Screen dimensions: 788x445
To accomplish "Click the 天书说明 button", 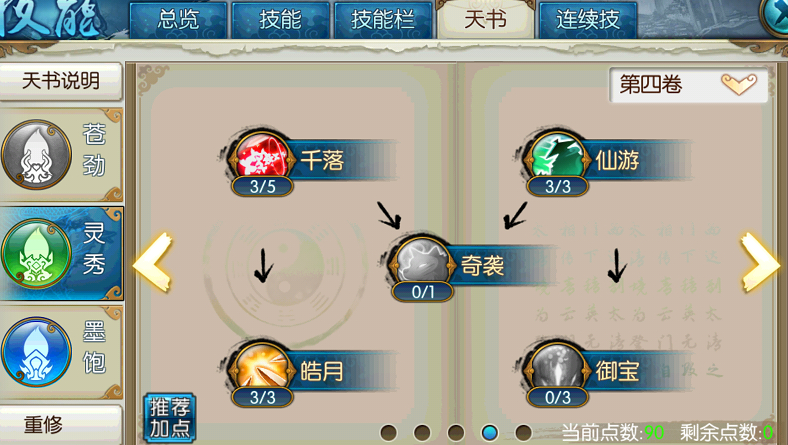I will coord(61,80).
